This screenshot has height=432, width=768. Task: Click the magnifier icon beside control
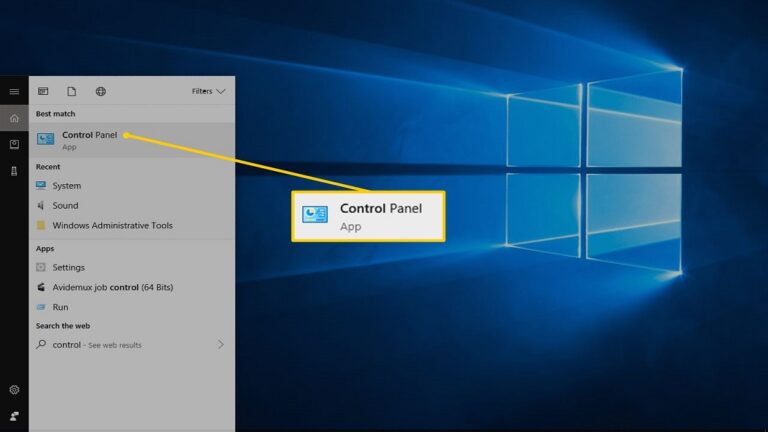41,344
